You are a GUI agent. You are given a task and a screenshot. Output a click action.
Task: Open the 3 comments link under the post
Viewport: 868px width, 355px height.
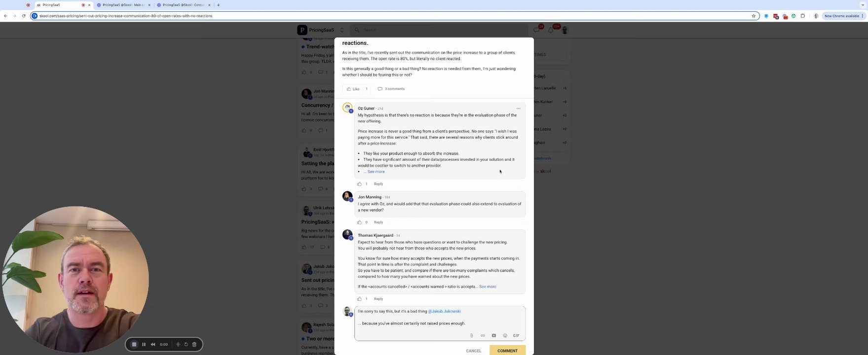tap(391, 89)
